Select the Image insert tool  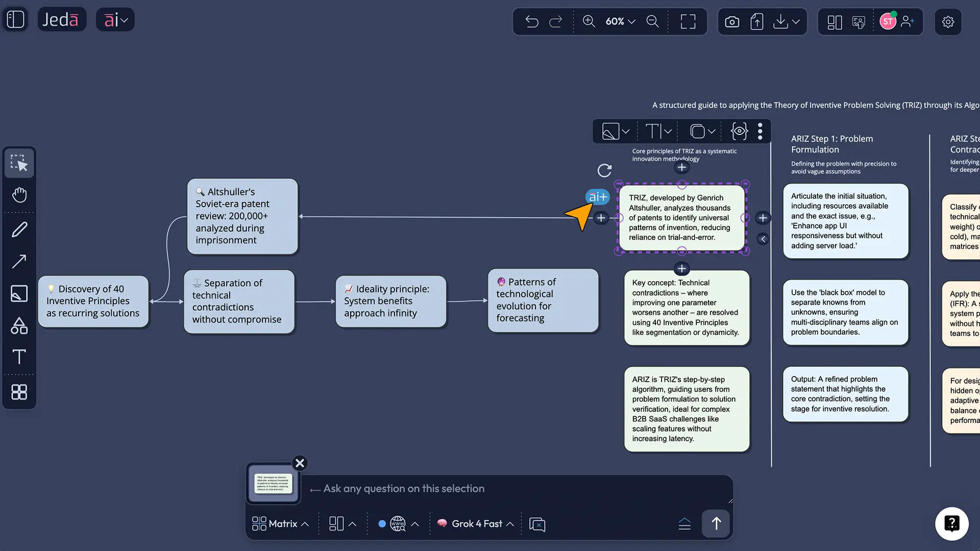click(19, 293)
